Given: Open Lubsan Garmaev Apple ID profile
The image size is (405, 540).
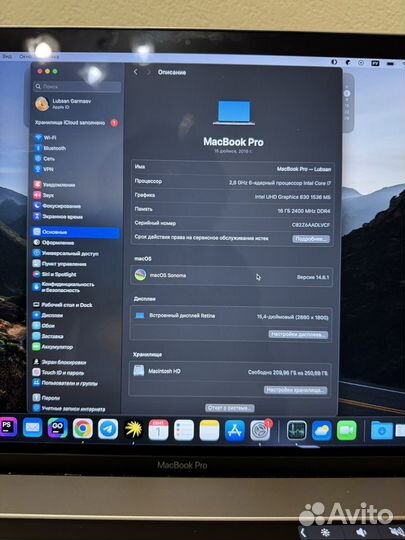Looking at the screenshot, I should pyautogui.click(x=64, y=104).
